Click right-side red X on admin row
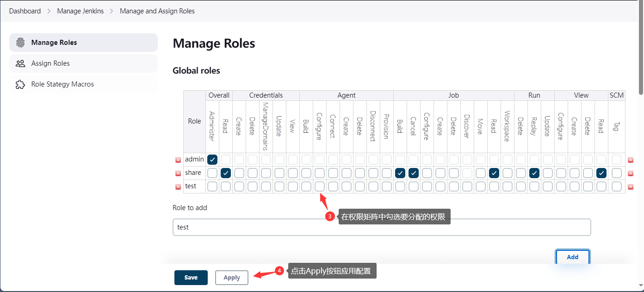Image resolution: width=644 pixels, height=292 pixels. click(x=631, y=160)
